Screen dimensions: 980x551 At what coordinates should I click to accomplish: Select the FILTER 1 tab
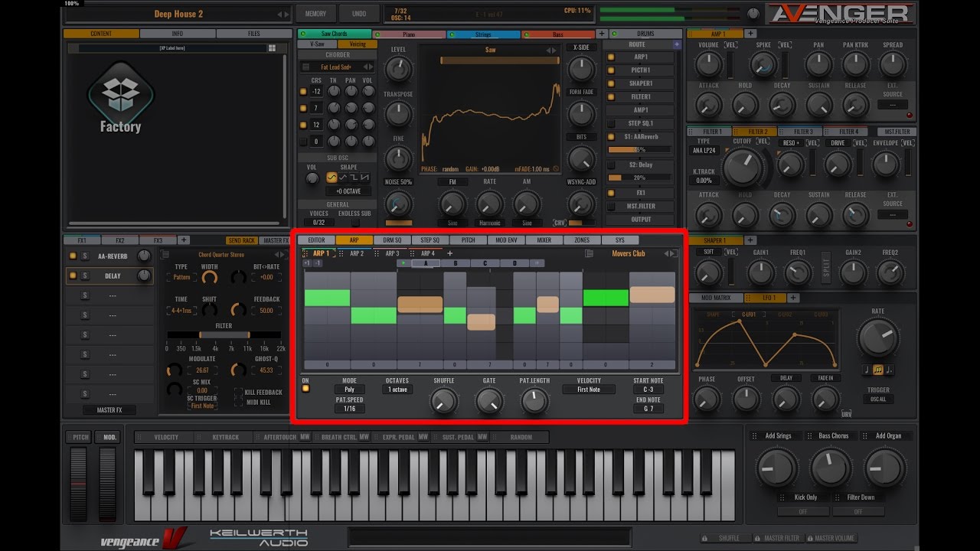[x=709, y=132]
